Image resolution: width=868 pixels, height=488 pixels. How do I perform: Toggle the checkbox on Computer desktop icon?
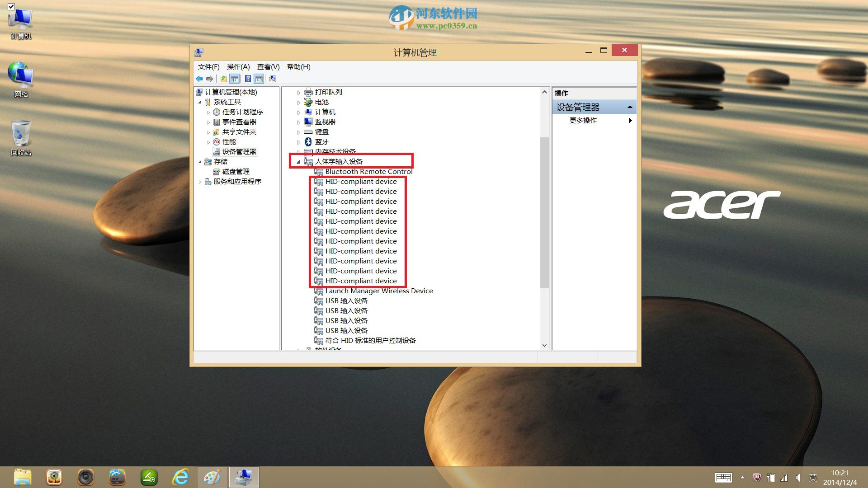point(11,7)
